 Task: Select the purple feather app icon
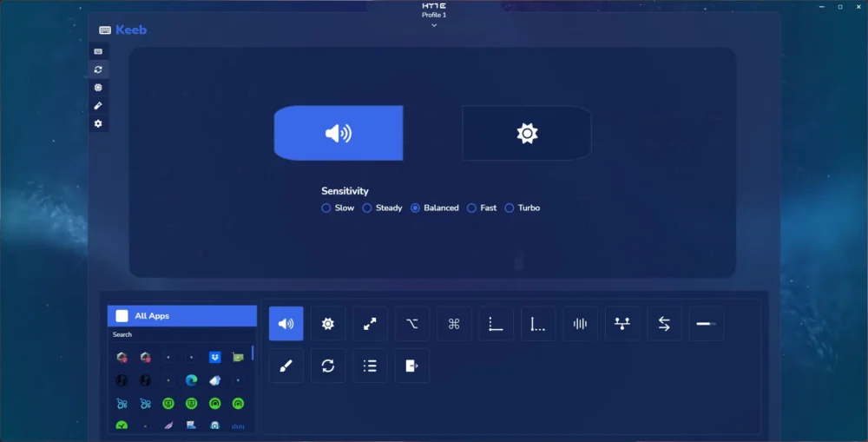pyautogui.click(x=168, y=426)
